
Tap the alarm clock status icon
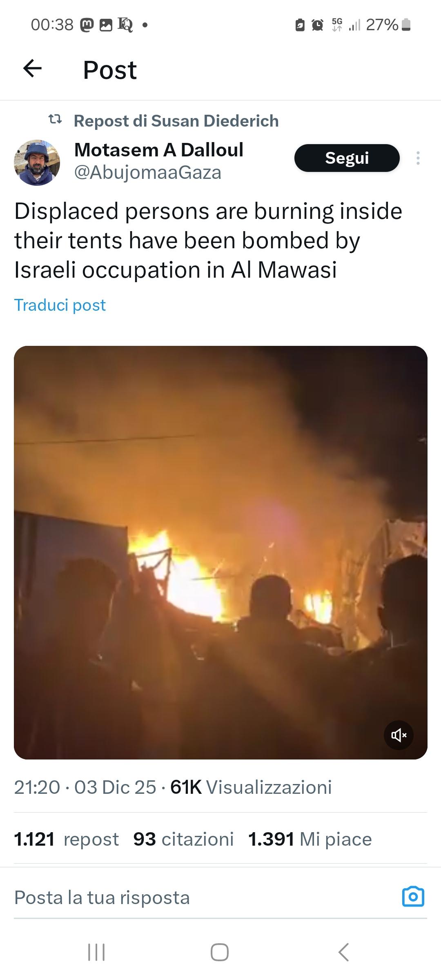pos(317,25)
